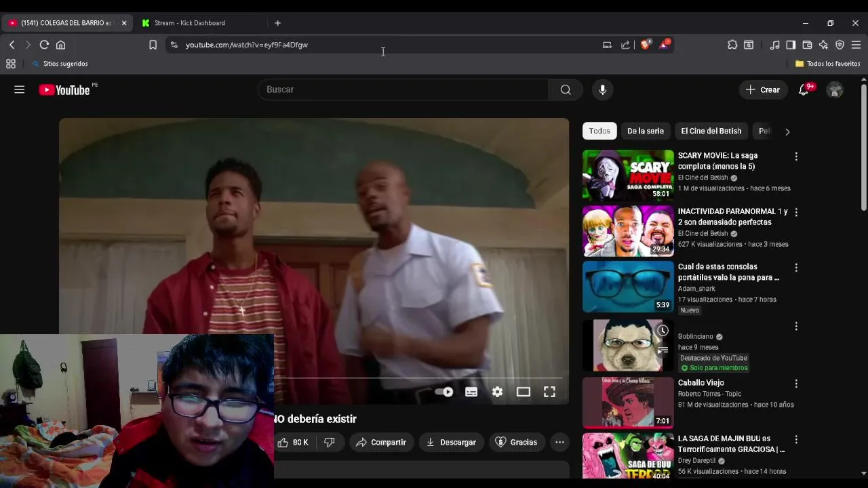868x488 pixels.
Task: Click the Watch Later clock on Goblinciano thumbnail
Action: [663, 331]
